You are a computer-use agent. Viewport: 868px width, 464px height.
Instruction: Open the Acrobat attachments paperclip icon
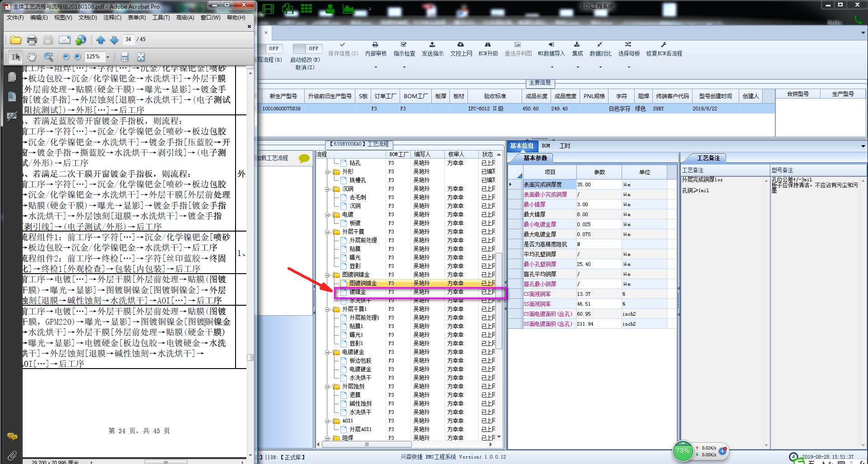pyautogui.click(x=12, y=455)
